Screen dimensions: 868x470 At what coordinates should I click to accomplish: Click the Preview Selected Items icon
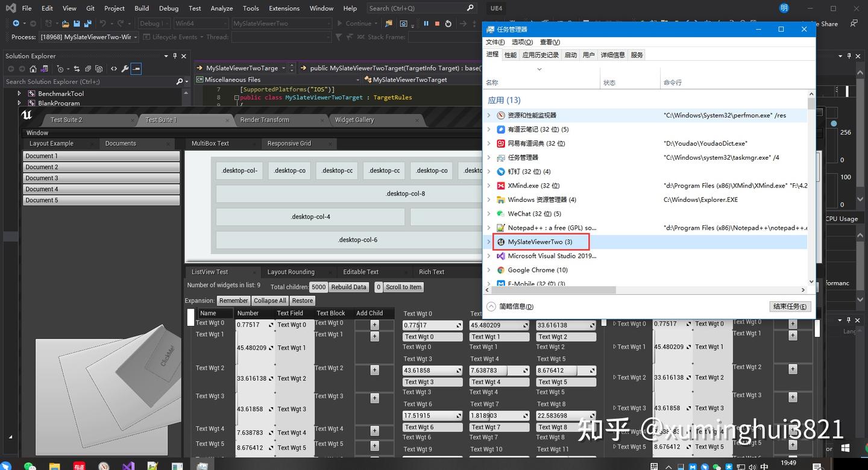tap(136, 69)
